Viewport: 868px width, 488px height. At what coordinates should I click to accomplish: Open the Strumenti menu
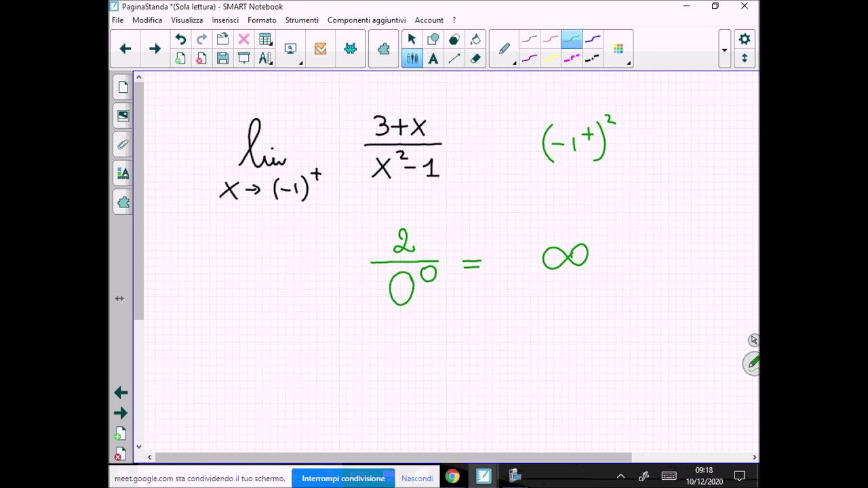pyautogui.click(x=302, y=20)
